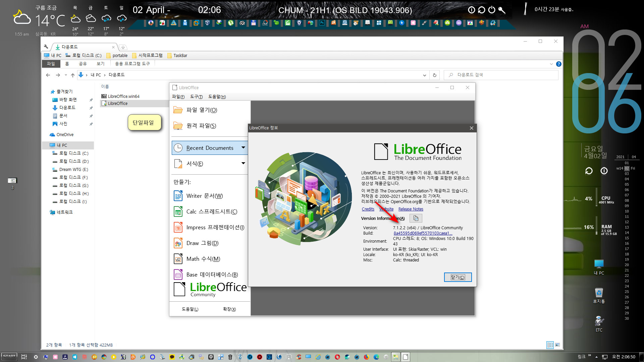The image size is (644, 362).
Task: Expand 확장 menu in LibreOffice
Action: pyautogui.click(x=229, y=309)
